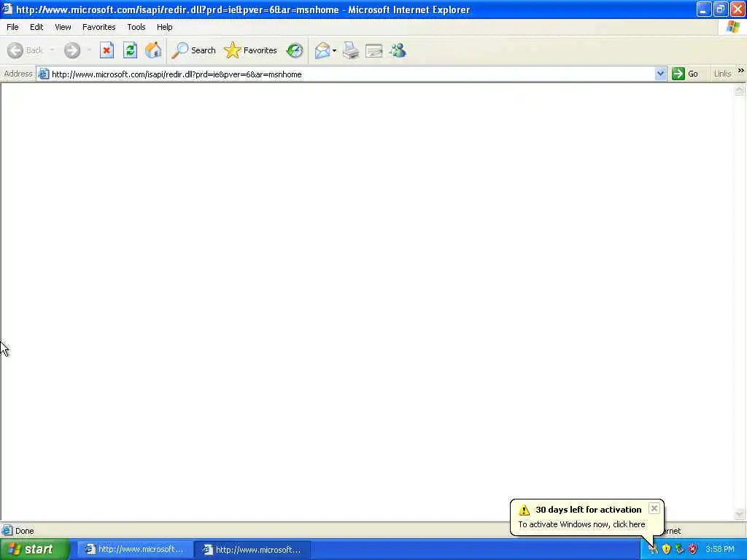
Task: Restore down the Internet Explorer window
Action: point(720,9)
